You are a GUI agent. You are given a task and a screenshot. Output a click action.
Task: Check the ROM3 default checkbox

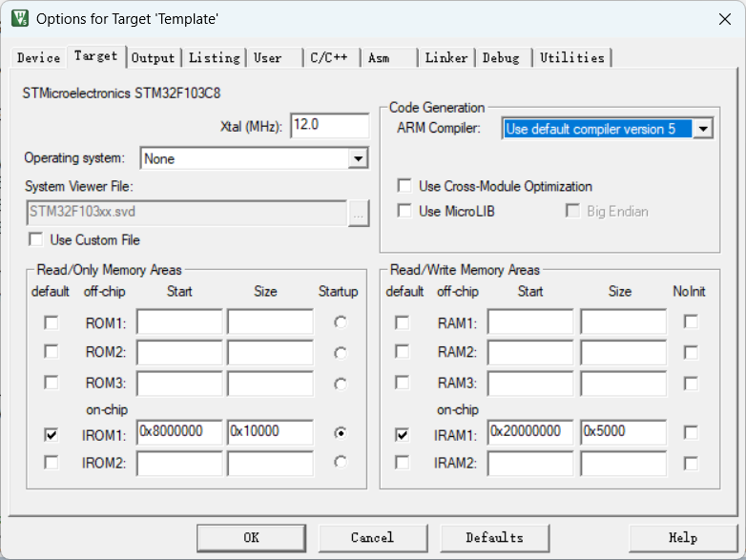coord(51,383)
